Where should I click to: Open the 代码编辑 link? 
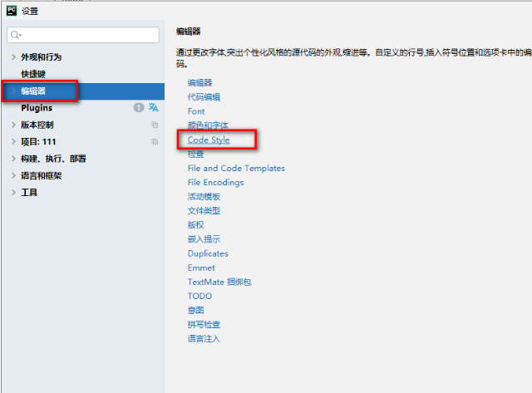click(204, 97)
